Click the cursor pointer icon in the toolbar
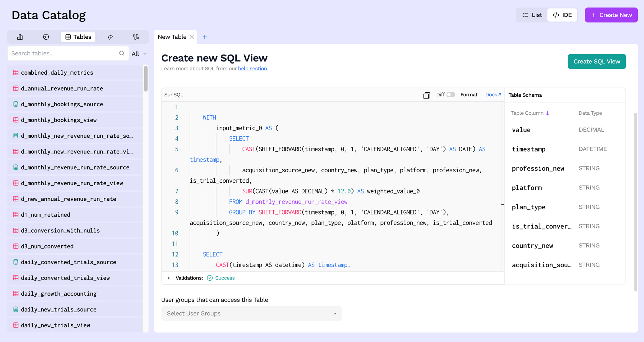 [x=110, y=37]
